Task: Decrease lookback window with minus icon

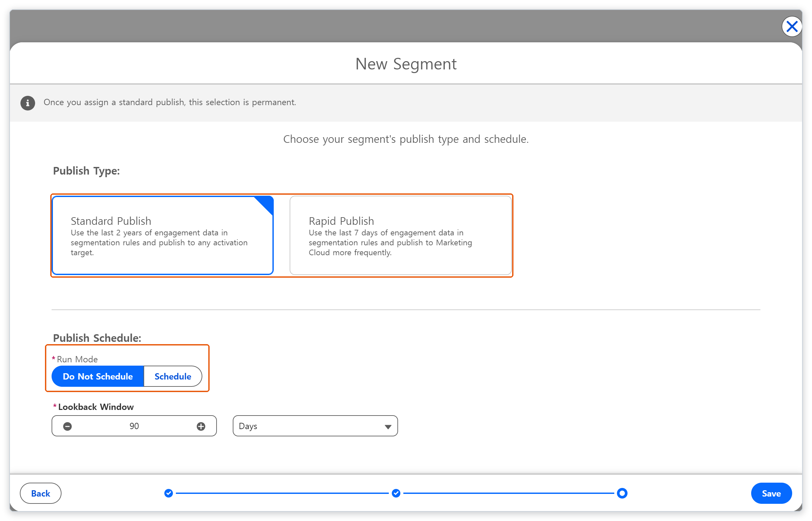Action: [x=67, y=426]
